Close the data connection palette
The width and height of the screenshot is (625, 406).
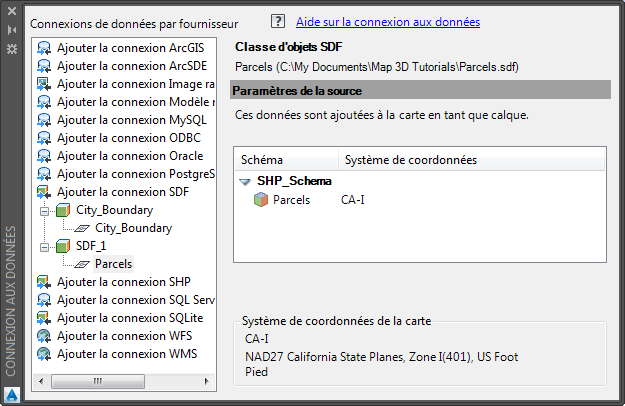pyautogui.click(x=12, y=12)
